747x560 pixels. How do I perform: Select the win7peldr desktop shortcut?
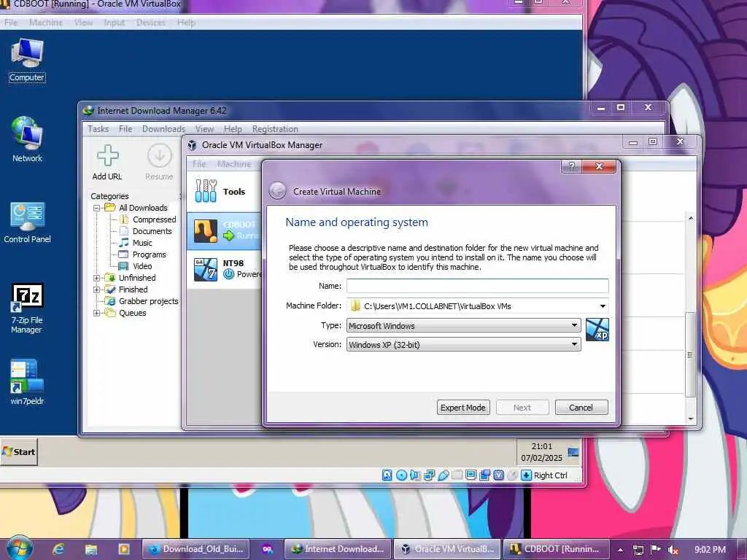27,382
